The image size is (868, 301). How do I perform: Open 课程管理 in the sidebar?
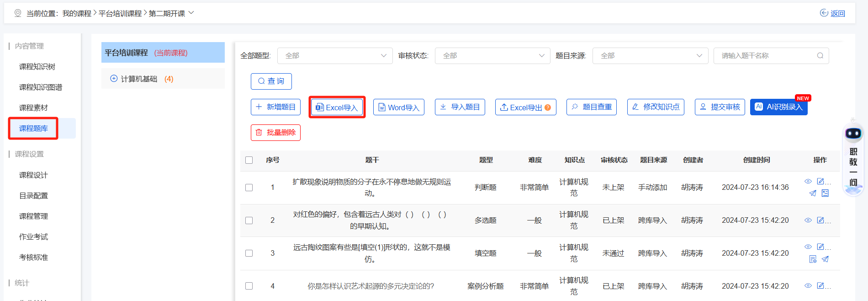coord(33,216)
